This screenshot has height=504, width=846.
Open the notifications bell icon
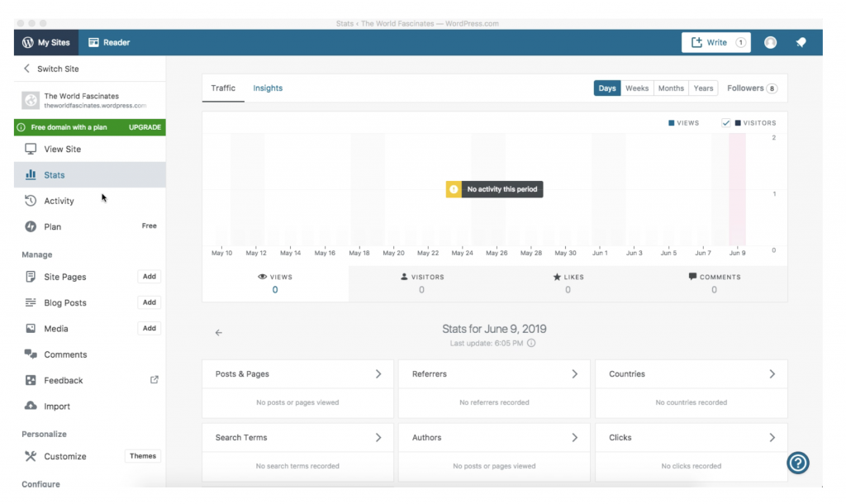pos(801,42)
